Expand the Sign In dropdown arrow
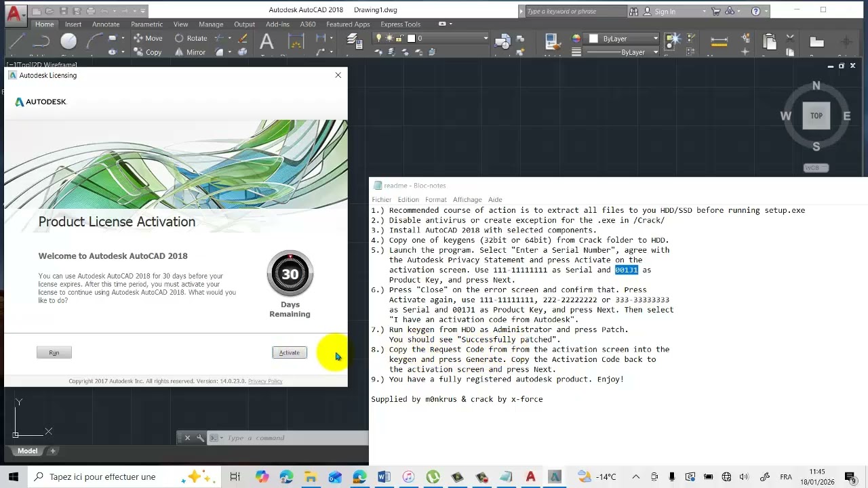This screenshot has width=868, height=488. [x=705, y=12]
